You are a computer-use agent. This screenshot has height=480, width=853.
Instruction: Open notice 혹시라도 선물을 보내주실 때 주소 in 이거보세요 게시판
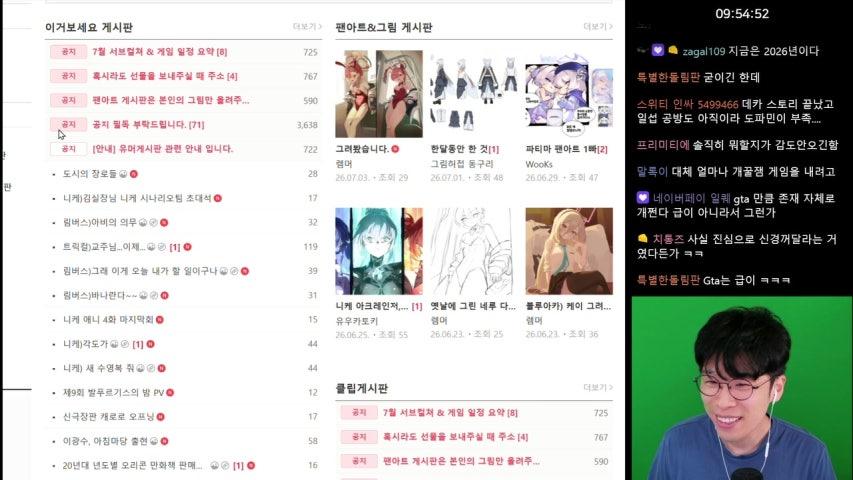pyautogui.click(x=165, y=76)
